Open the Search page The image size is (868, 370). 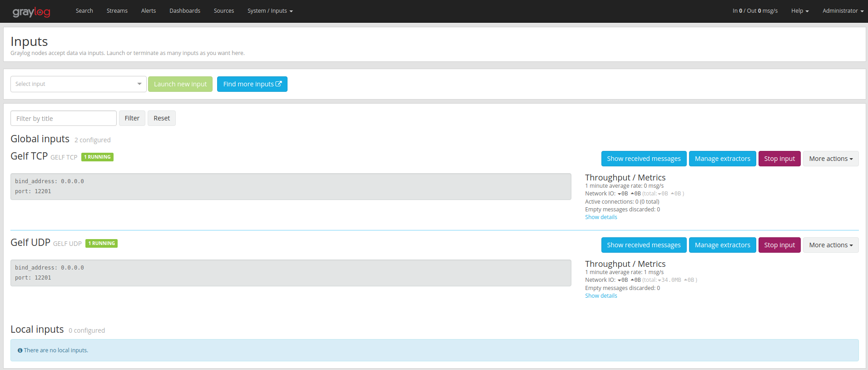coord(84,11)
